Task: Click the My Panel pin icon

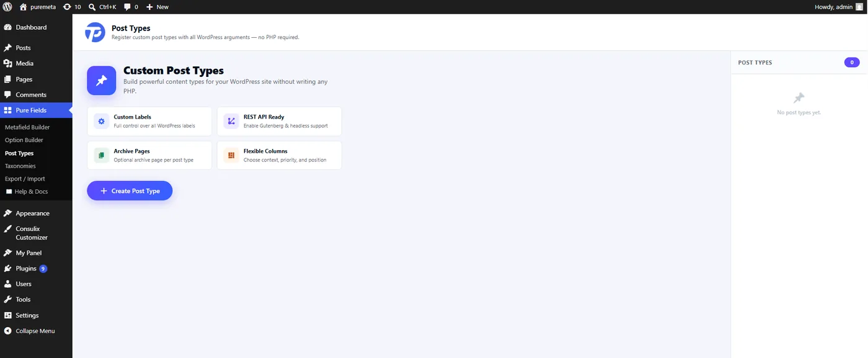Action: (x=7, y=253)
